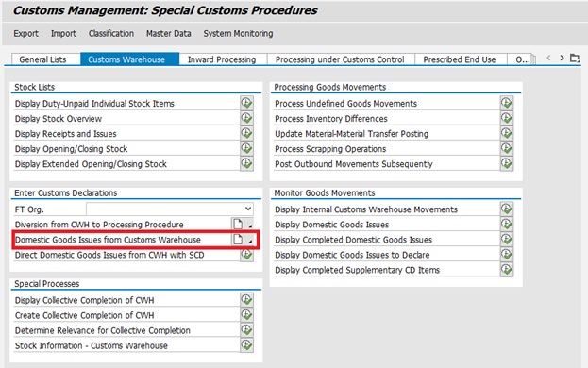Execute Process Inventory Differences icon
The image size is (588, 368).
[x=507, y=118]
